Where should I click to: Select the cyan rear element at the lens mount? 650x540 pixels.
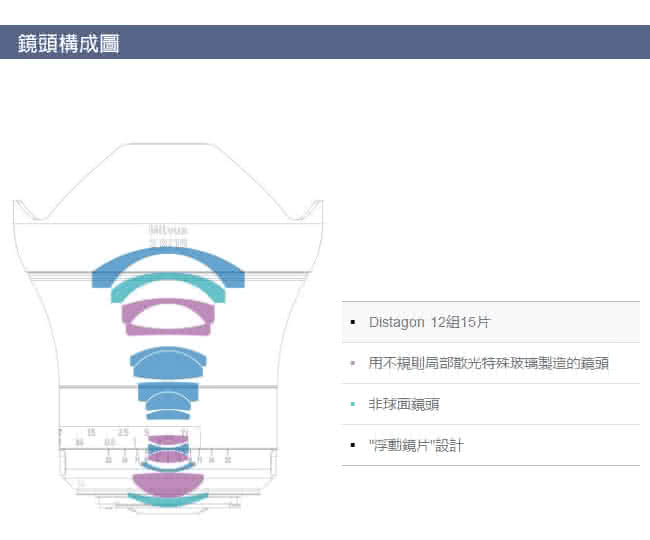click(x=168, y=499)
